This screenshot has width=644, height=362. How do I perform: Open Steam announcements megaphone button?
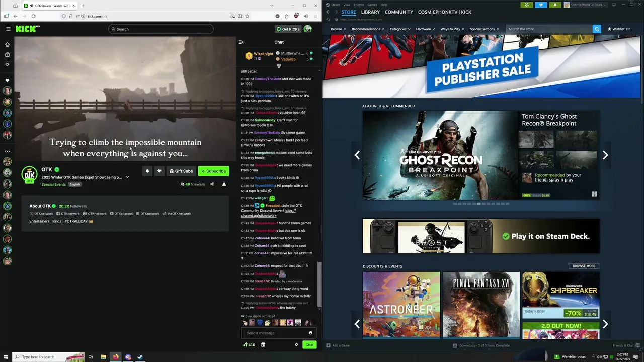point(541,5)
